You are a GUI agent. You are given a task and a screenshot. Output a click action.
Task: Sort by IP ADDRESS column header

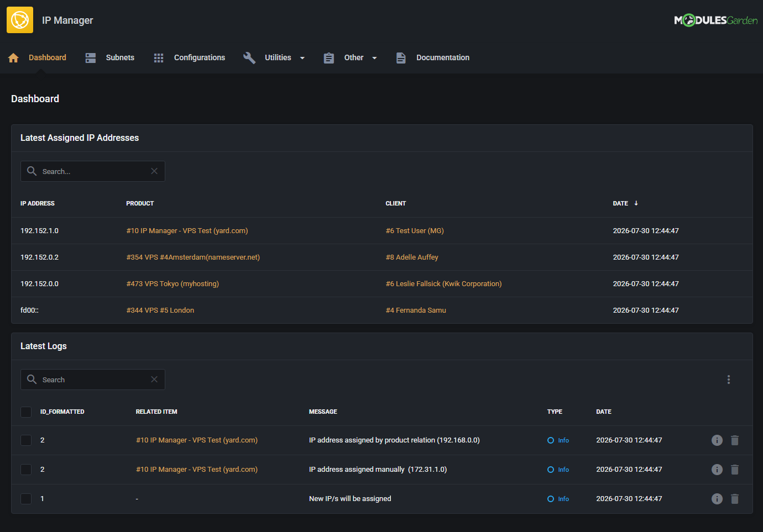(x=38, y=204)
